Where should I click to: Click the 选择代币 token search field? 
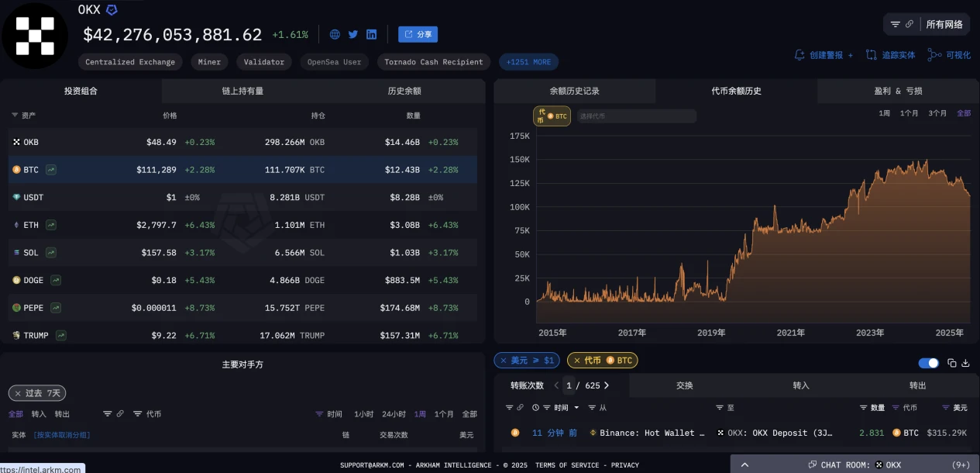point(636,116)
